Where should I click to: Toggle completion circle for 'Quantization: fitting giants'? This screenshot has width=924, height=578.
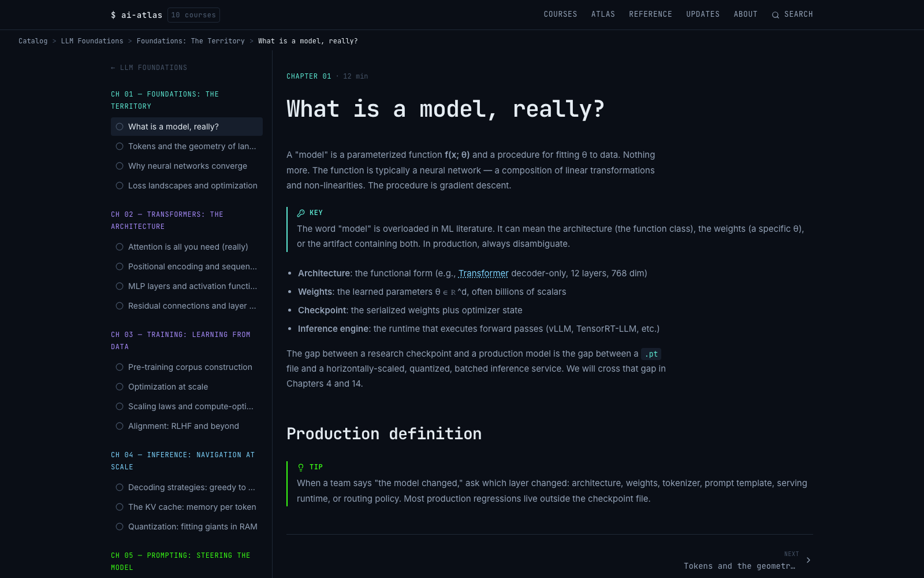pos(120,527)
